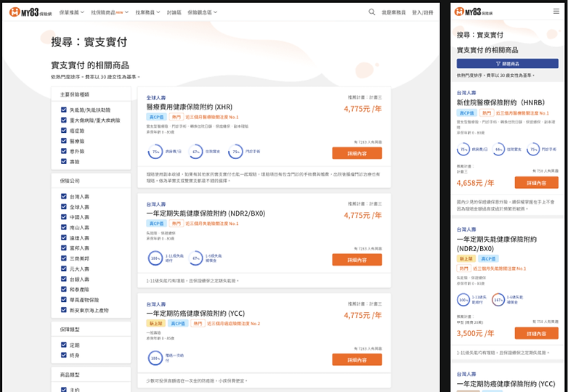
Task: Click the 熱門 tag on XHR card
Action: (176, 117)
